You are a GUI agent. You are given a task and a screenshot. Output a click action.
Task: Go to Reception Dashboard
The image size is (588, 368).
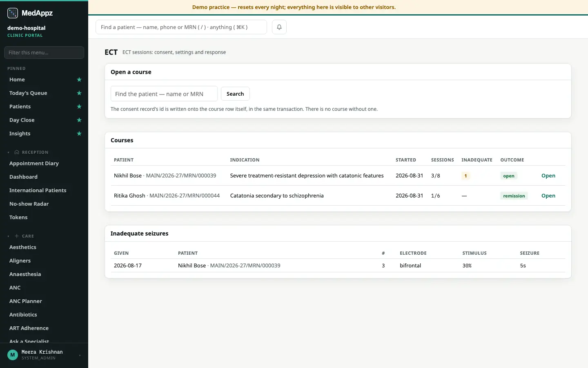click(23, 177)
